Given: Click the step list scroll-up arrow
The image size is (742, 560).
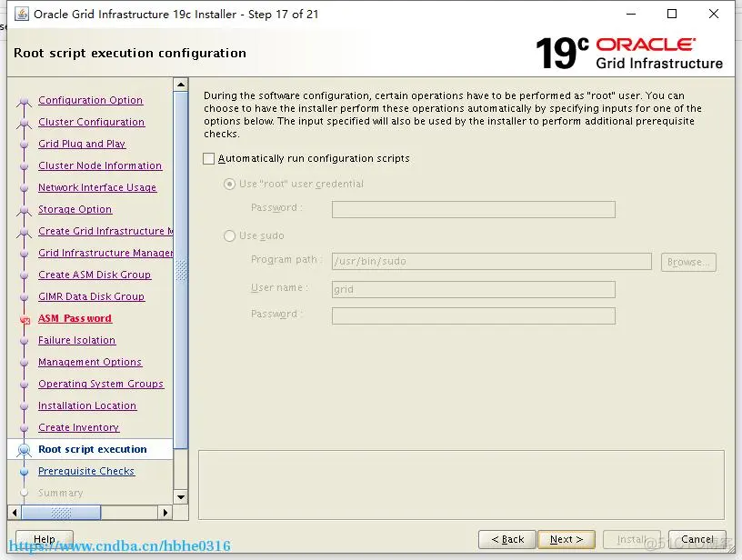Looking at the screenshot, I should (x=181, y=85).
